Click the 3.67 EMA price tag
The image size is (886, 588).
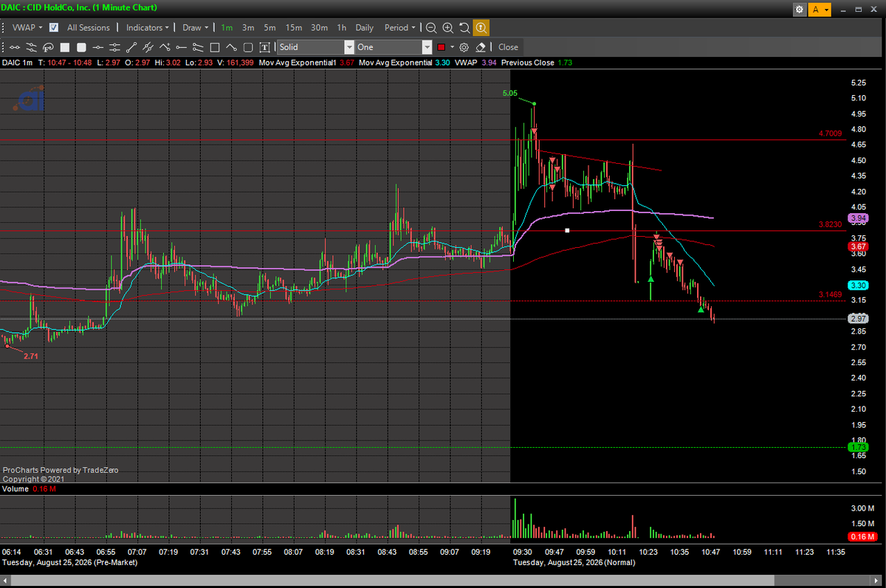(x=859, y=246)
